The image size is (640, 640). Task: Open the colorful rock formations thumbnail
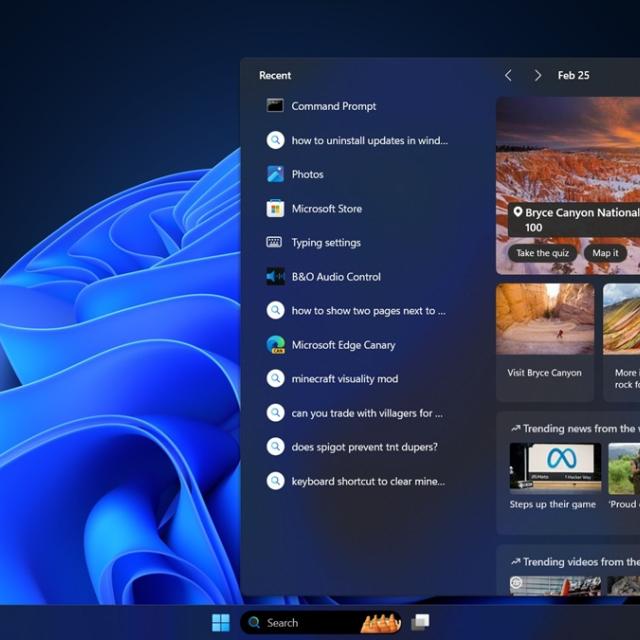pos(621,319)
